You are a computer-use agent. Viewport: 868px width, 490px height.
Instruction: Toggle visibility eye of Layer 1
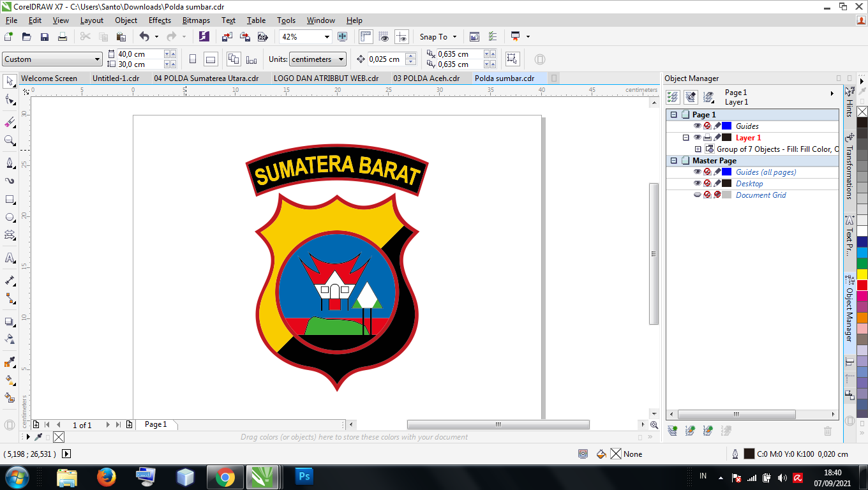coord(698,138)
